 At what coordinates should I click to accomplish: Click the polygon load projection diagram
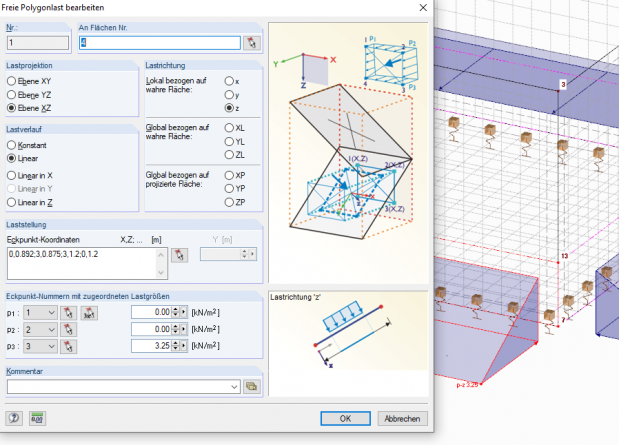tap(348, 152)
